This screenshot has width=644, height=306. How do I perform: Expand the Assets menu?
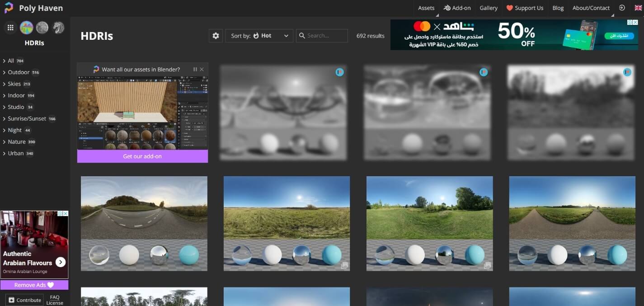[426, 8]
